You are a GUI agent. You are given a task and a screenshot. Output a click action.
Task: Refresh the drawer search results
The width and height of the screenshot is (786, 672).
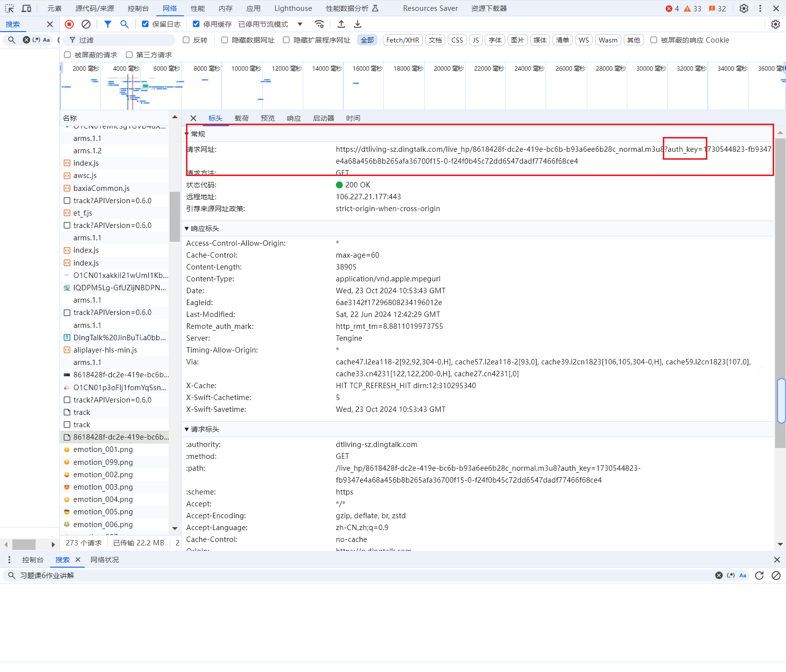[x=759, y=576]
